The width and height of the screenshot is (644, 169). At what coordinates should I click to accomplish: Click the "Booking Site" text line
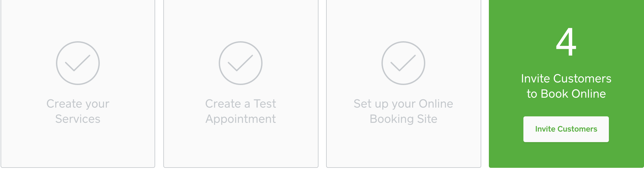403,119
